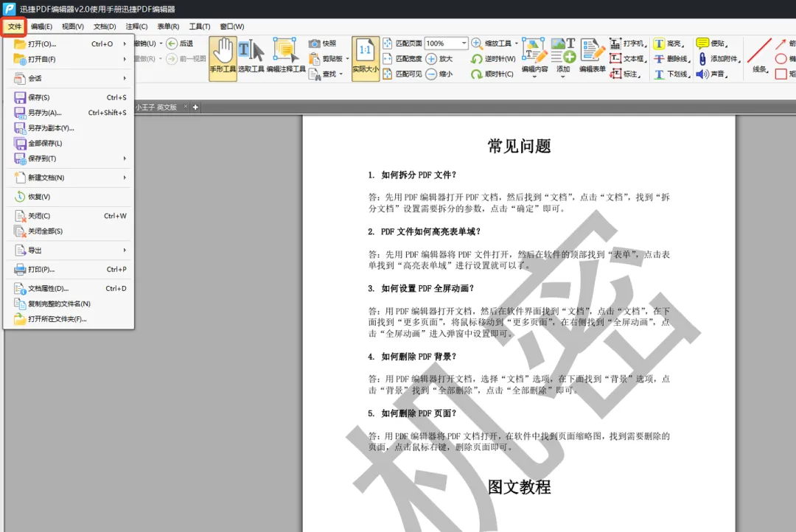Switch to the 小王子 英文版 tab
This screenshot has height=532, width=796.
(156, 107)
